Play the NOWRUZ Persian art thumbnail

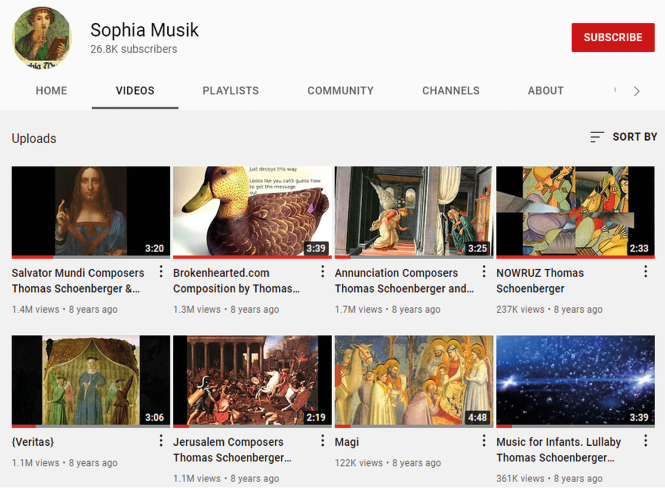[576, 212]
